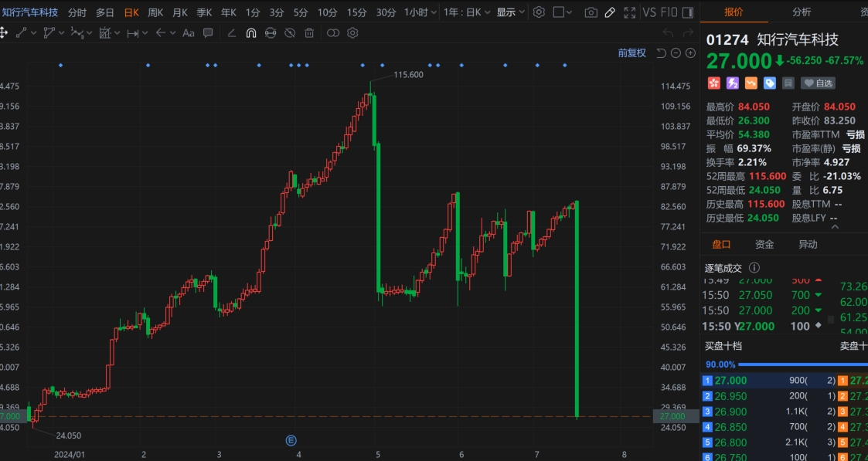
Task: Toggle hide drawings eye-slash icon
Action: (x=290, y=33)
